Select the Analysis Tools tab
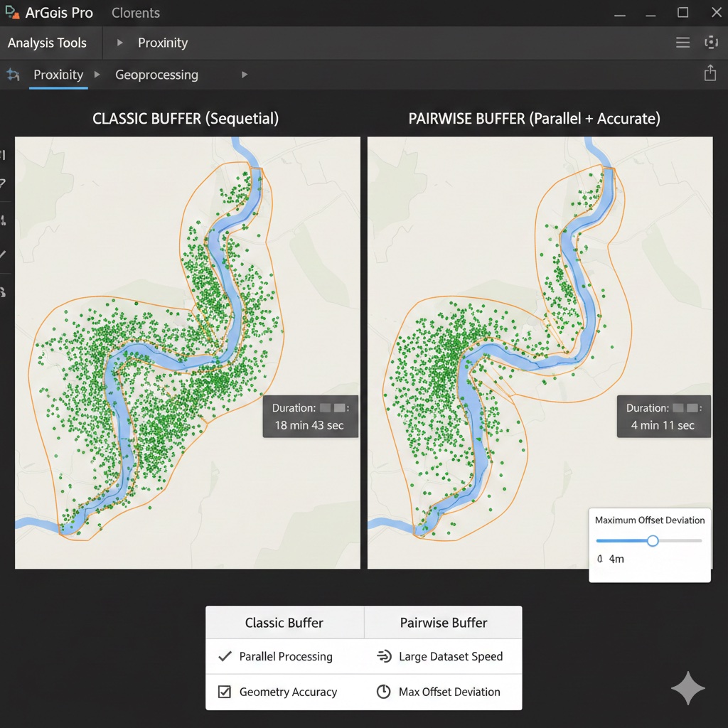Viewport: 728px width, 728px height. click(x=47, y=43)
